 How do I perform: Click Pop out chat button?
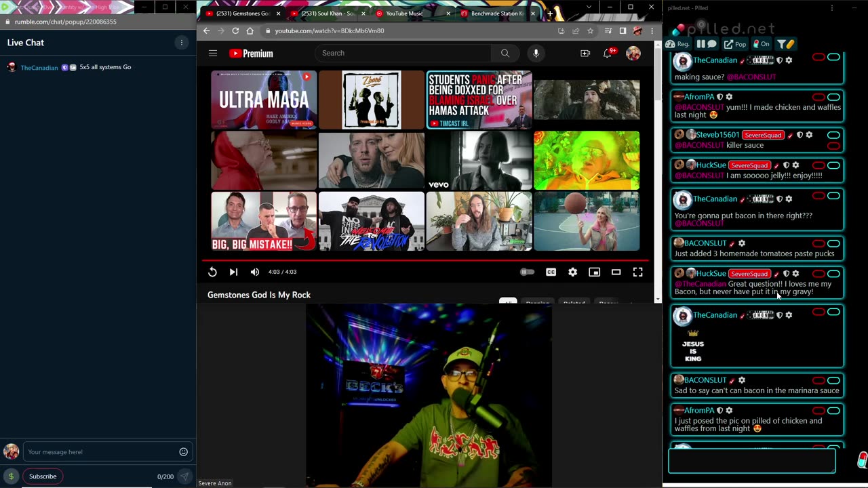click(735, 44)
